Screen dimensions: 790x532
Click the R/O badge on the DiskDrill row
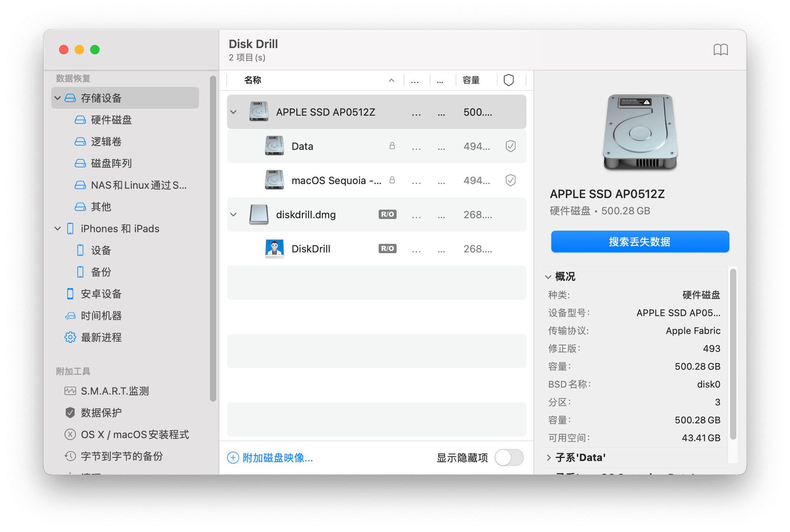tap(387, 249)
